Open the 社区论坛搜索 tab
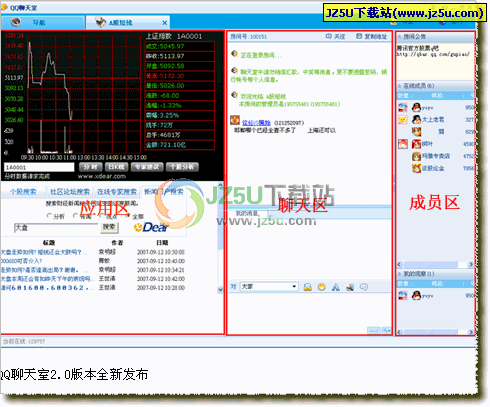This screenshot has width=490, height=407. [70, 192]
